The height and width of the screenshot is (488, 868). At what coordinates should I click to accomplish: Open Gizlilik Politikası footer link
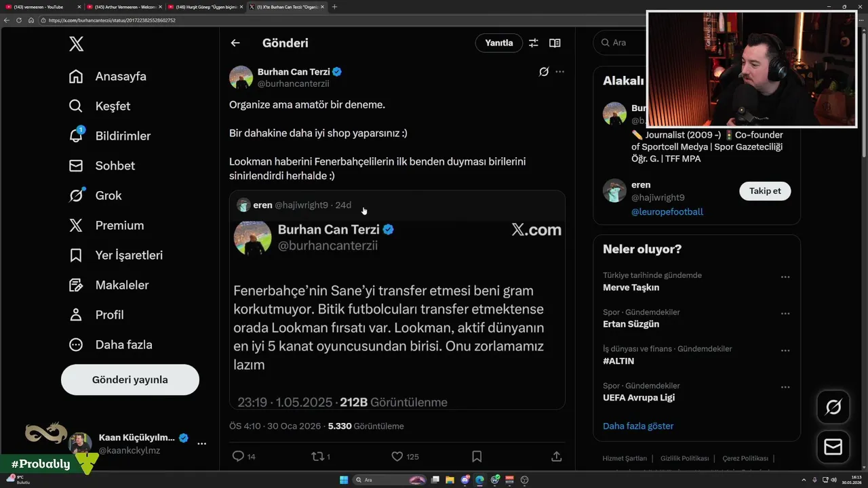[x=685, y=459]
